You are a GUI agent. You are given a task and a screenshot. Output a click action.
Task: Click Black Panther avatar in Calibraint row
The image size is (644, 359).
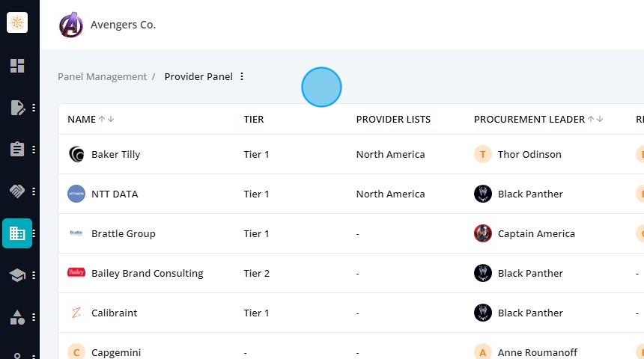[x=483, y=313]
